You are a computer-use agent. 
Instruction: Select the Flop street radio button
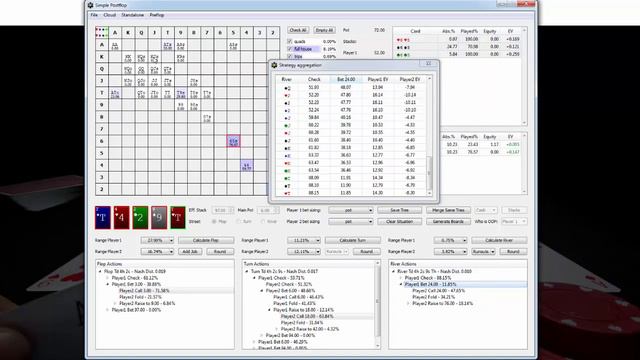[214, 222]
